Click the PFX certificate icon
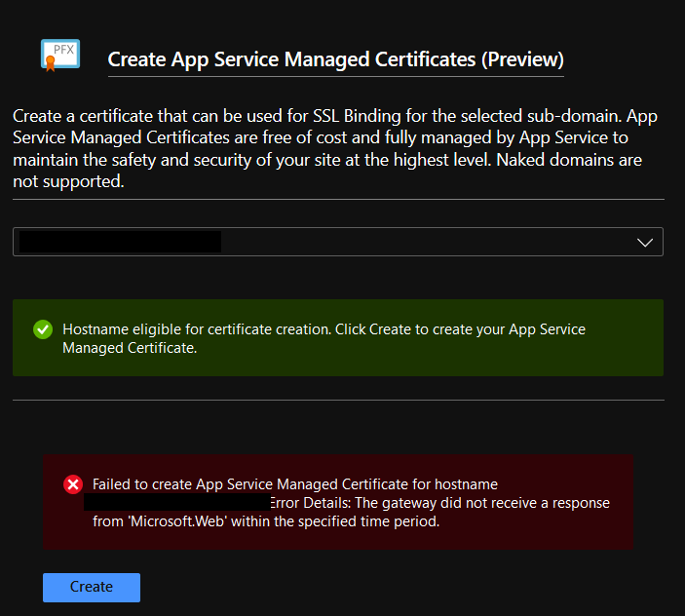 [x=60, y=56]
